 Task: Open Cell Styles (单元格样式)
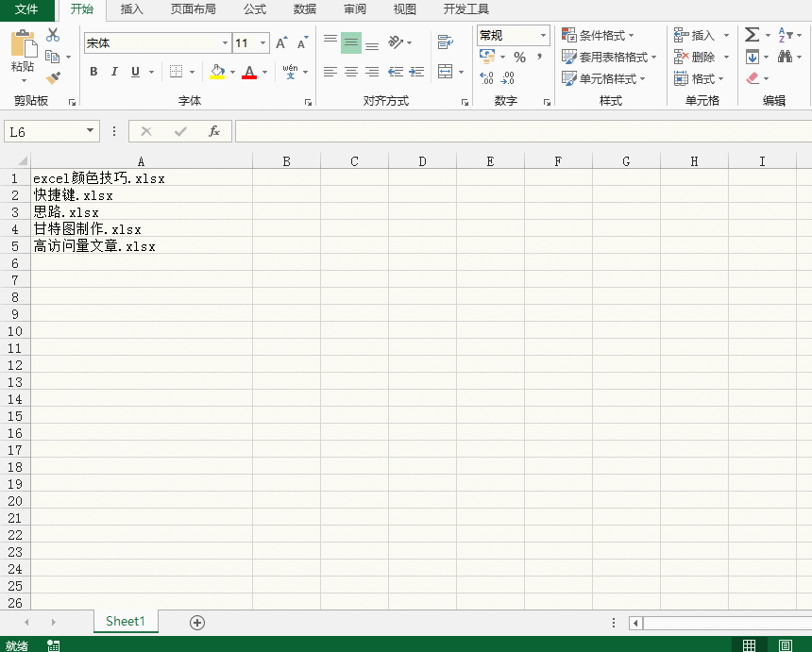pyautogui.click(x=603, y=78)
